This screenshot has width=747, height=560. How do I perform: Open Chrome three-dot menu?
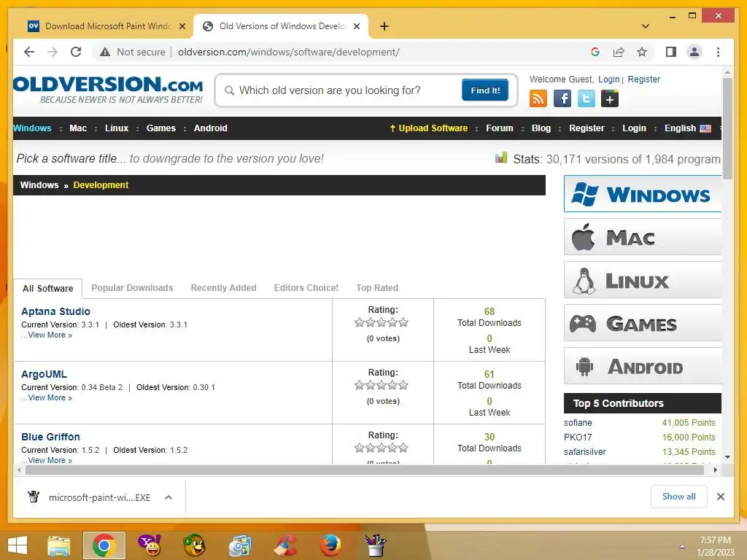coord(718,52)
